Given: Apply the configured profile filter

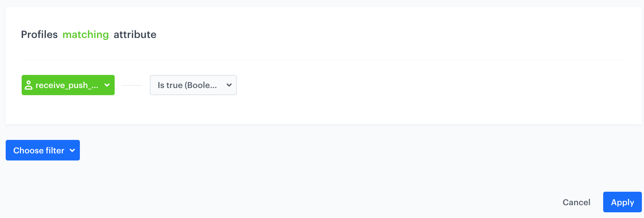Looking at the screenshot, I should pyautogui.click(x=622, y=202).
